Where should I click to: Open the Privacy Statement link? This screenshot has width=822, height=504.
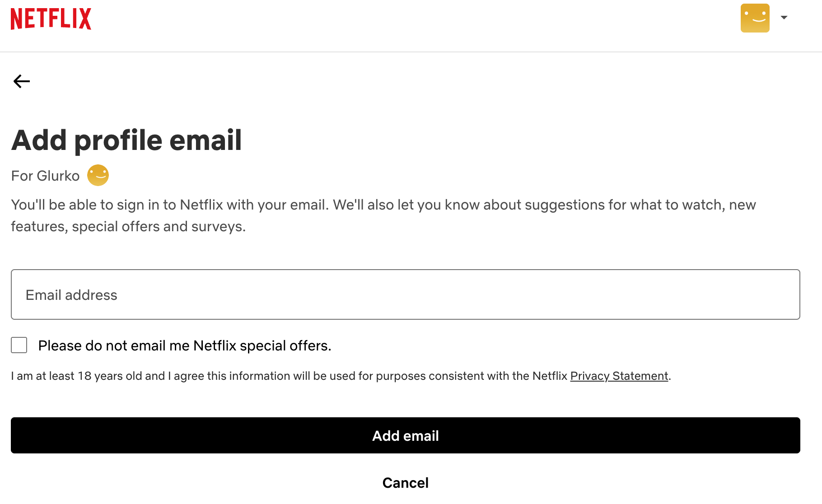point(619,376)
